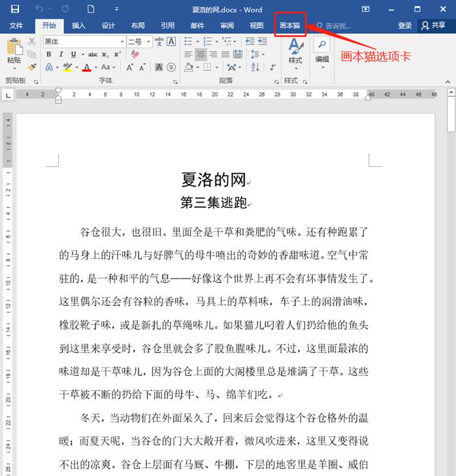Open the 审阅 tab
The image size is (456, 476).
point(227,25)
